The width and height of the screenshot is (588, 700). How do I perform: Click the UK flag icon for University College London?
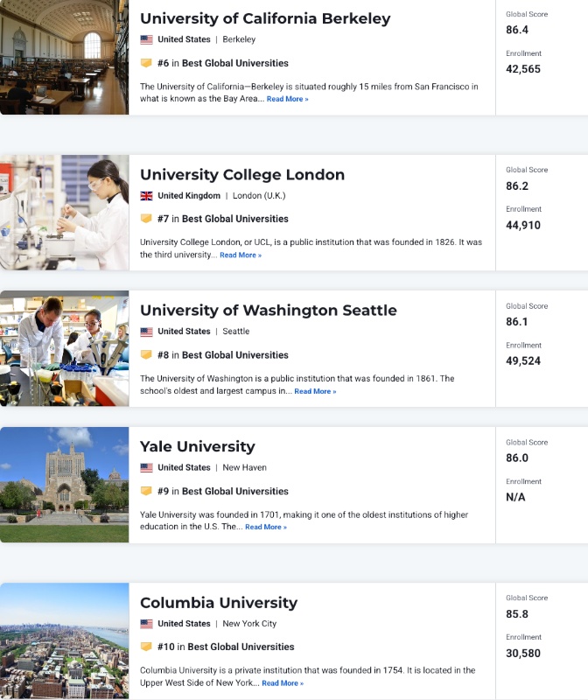[146, 195]
